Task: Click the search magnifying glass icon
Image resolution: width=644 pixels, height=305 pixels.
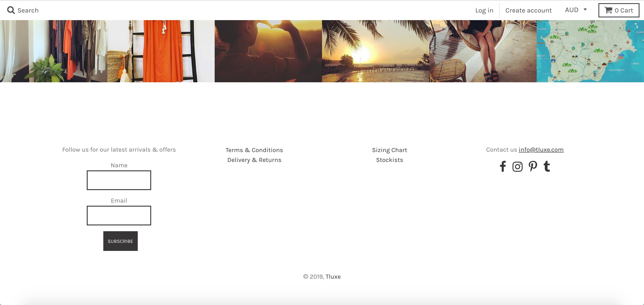Action: coord(11,10)
